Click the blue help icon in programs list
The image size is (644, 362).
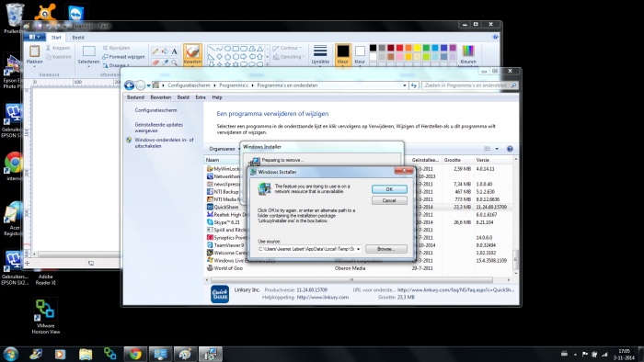(x=510, y=149)
